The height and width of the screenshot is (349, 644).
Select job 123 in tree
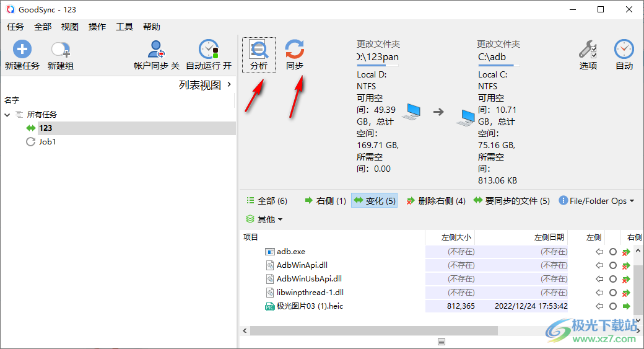point(45,128)
